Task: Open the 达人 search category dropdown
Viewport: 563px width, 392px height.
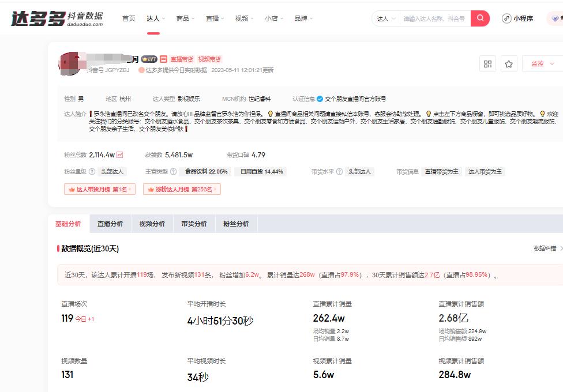Action: (x=385, y=18)
